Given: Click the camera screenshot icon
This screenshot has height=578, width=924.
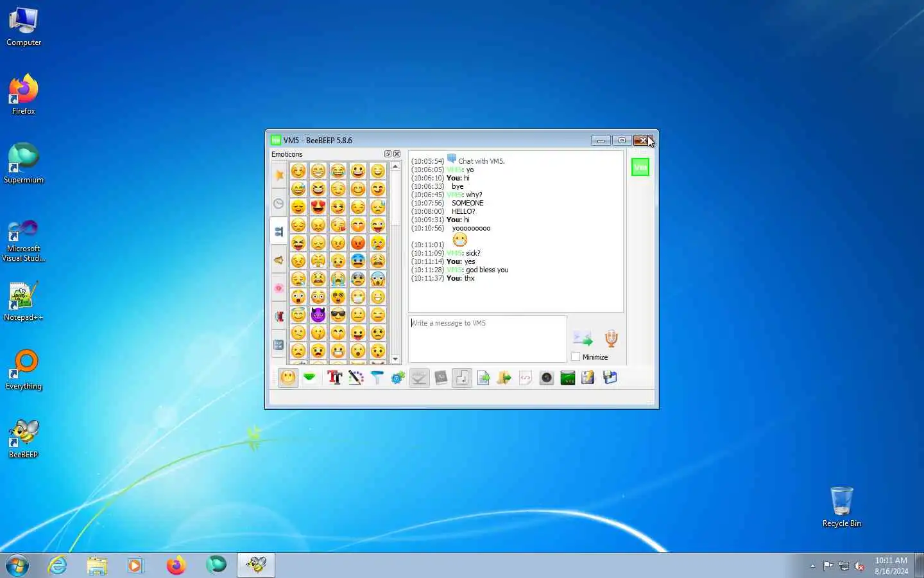Looking at the screenshot, I should pos(547,378).
